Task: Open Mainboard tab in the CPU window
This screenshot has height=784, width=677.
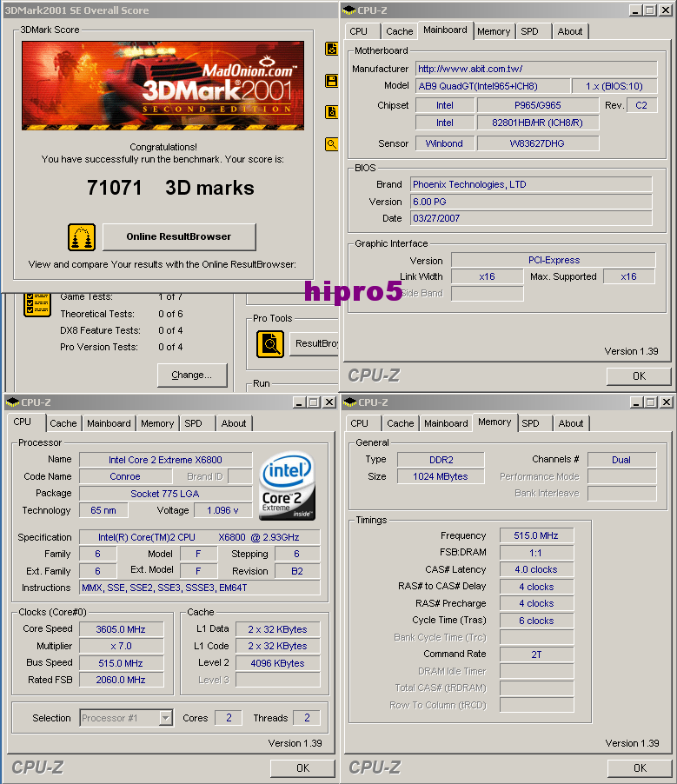Action: pyautogui.click(x=109, y=423)
